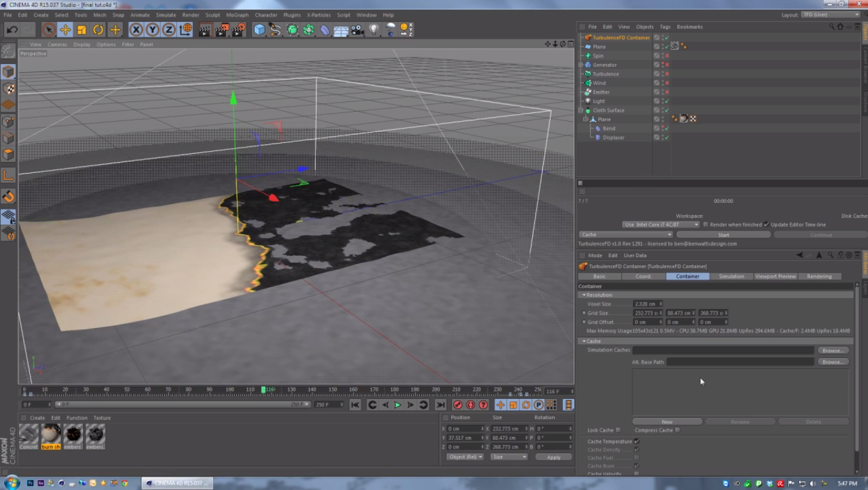Open the Use Intel Core i7 device dropdown
The width and height of the screenshot is (868, 490).
tap(661, 225)
